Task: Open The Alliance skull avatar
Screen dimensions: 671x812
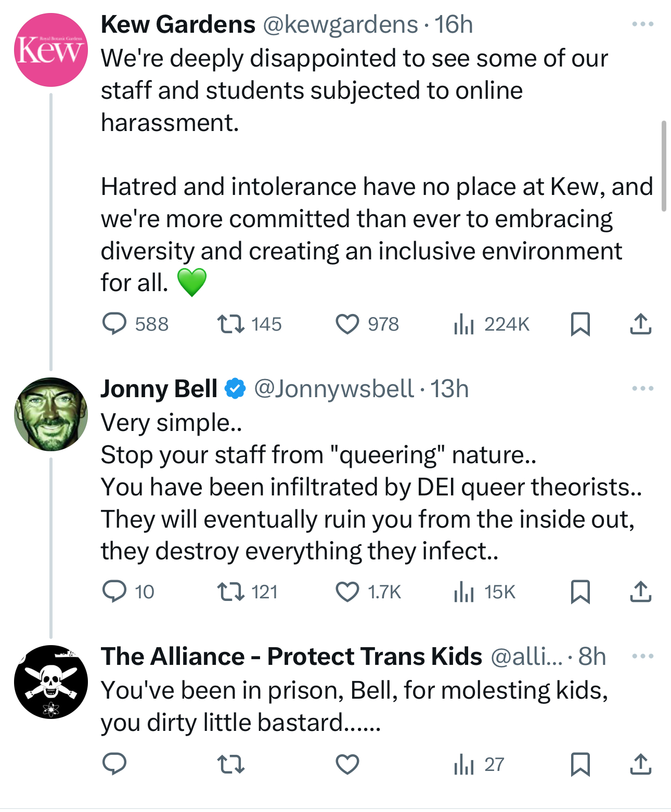Action: point(51,682)
